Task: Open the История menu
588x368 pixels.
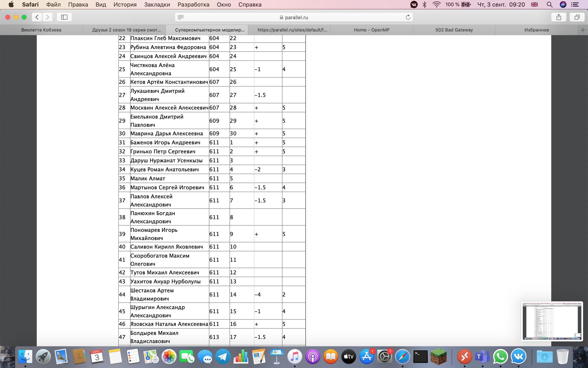Action: pyautogui.click(x=125, y=4)
